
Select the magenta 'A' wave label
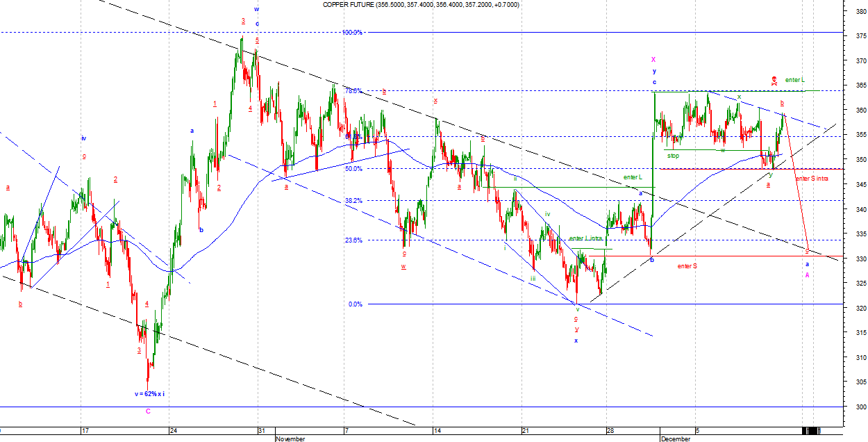click(x=807, y=275)
